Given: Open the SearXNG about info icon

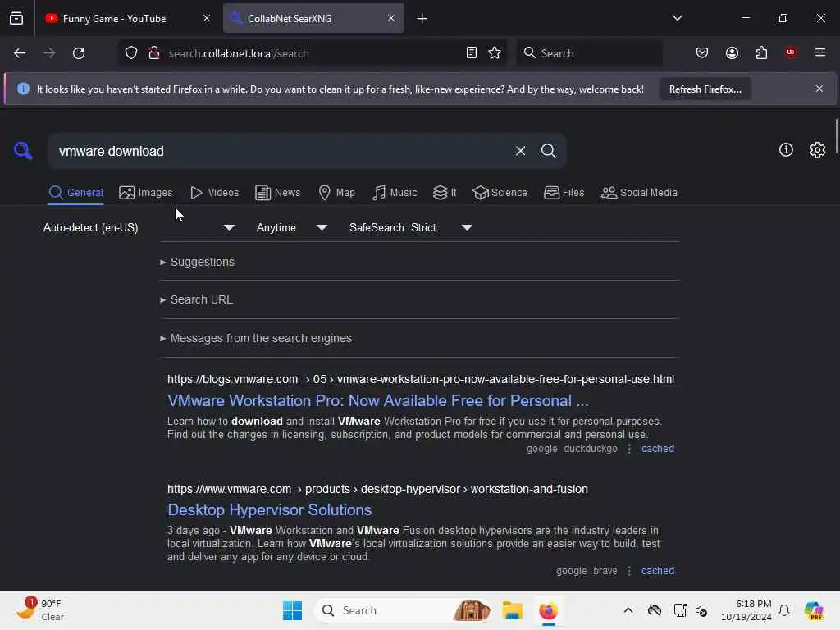Looking at the screenshot, I should (x=786, y=150).
